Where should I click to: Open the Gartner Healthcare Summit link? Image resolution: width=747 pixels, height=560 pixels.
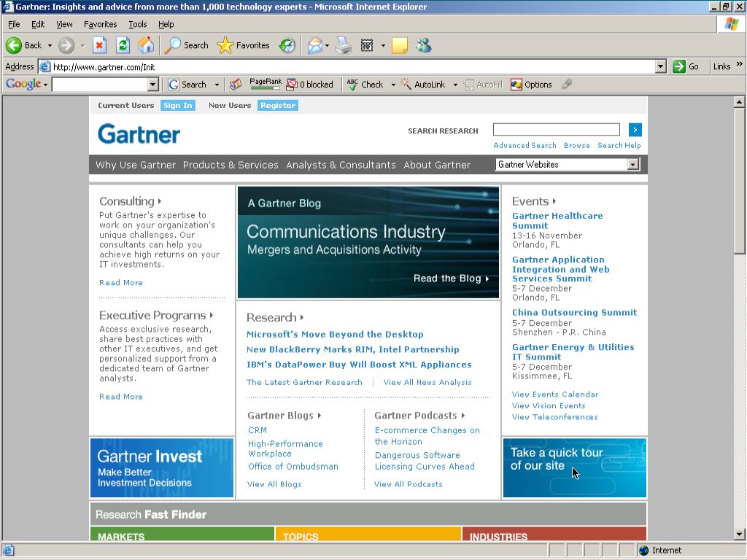557,220
